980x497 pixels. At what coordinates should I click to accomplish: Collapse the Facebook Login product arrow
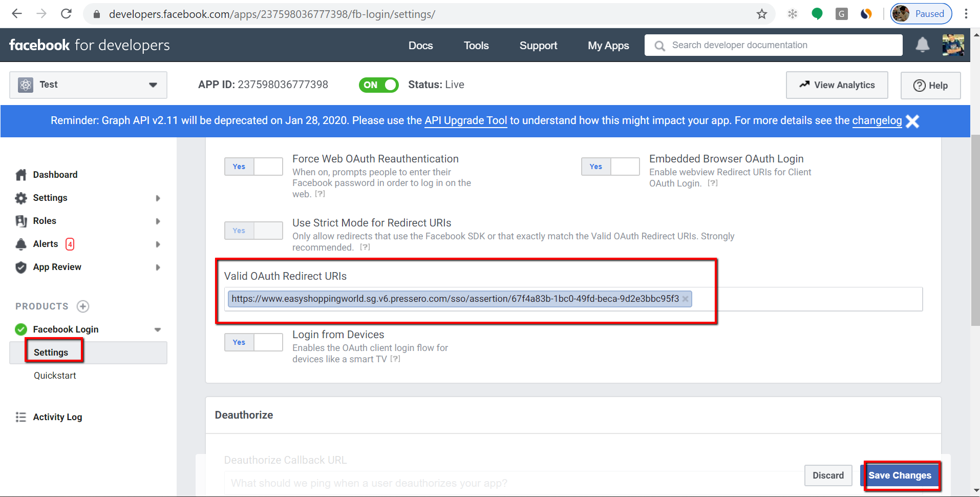(158, 330)
